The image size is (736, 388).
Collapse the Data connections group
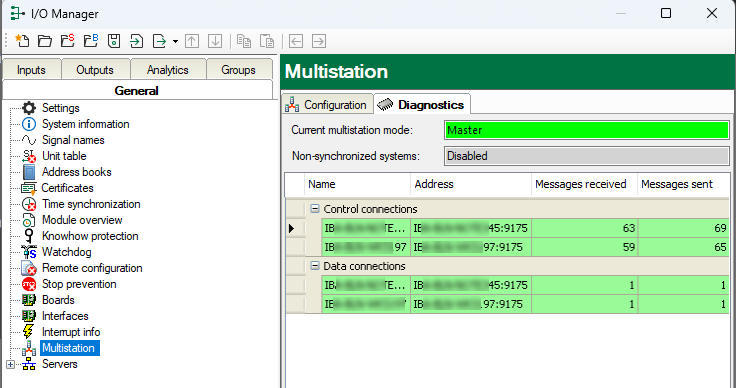point(315,266)
